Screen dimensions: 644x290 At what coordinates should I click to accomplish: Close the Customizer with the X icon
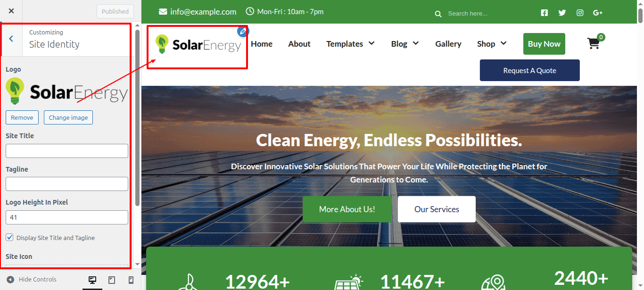click(11, 11)
